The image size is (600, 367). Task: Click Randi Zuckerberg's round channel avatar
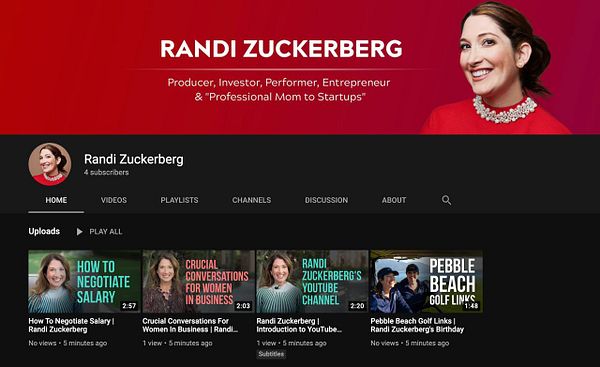50,164
